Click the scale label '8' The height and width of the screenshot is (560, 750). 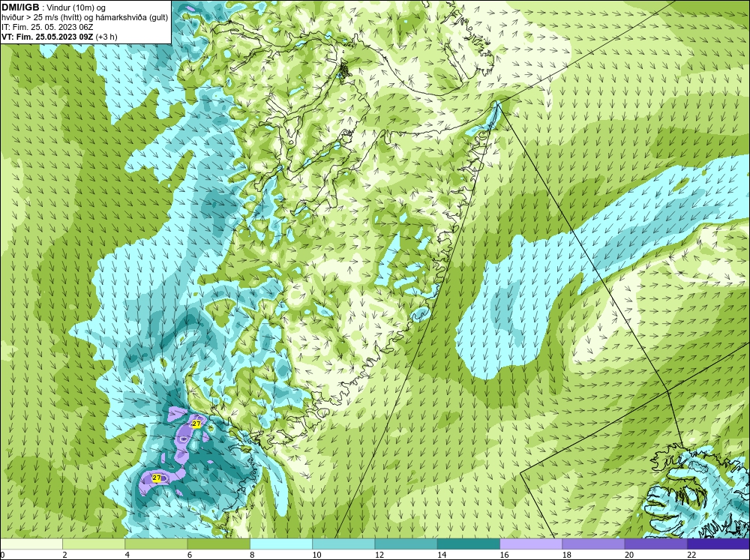(252, 555)
